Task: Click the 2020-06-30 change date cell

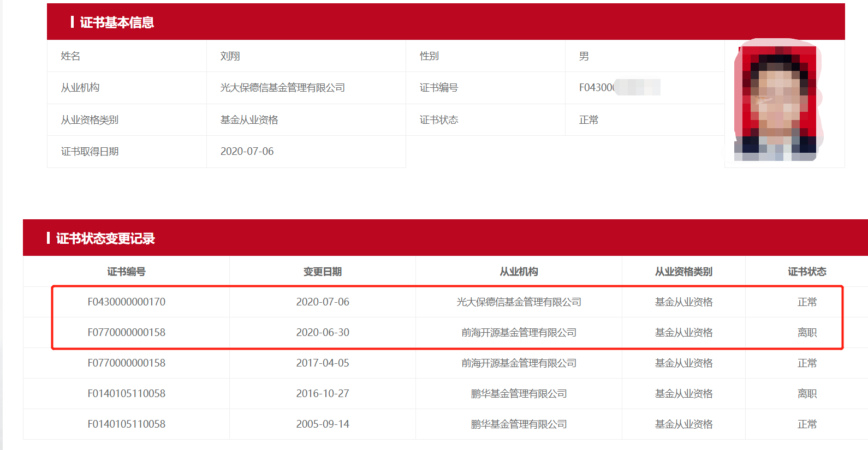Action: (322, 333)
